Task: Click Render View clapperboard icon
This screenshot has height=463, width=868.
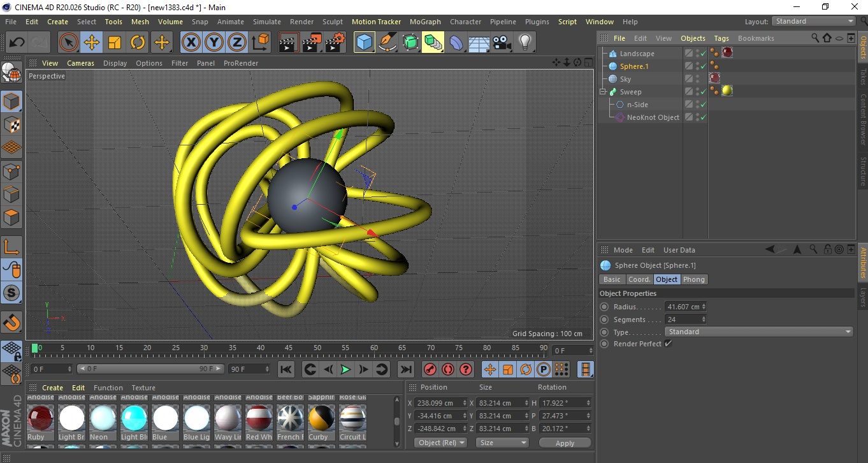Action: [289, 43]
